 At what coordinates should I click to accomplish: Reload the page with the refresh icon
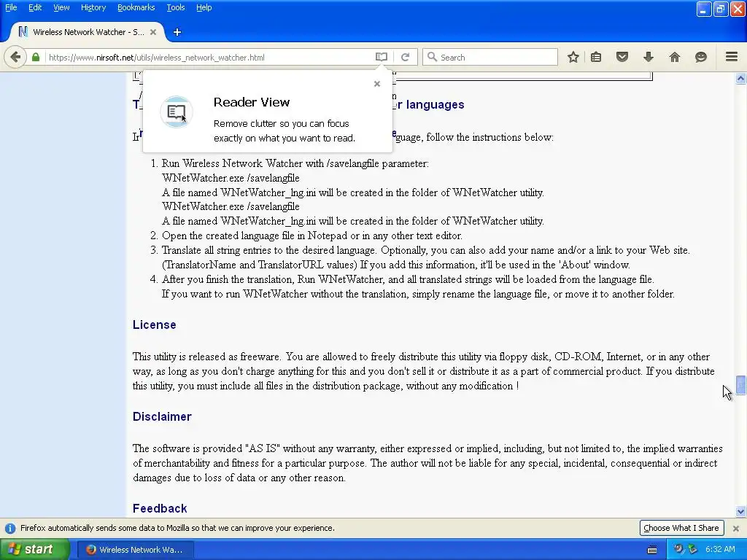pyautogui.click(x=406, y=57)
